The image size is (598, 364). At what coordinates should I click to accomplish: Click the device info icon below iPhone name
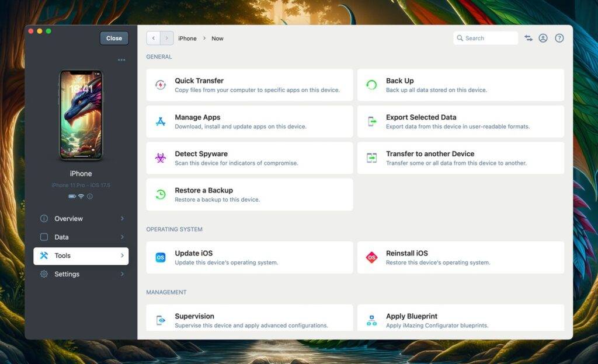pyautogui.click(x=89, y=197)
